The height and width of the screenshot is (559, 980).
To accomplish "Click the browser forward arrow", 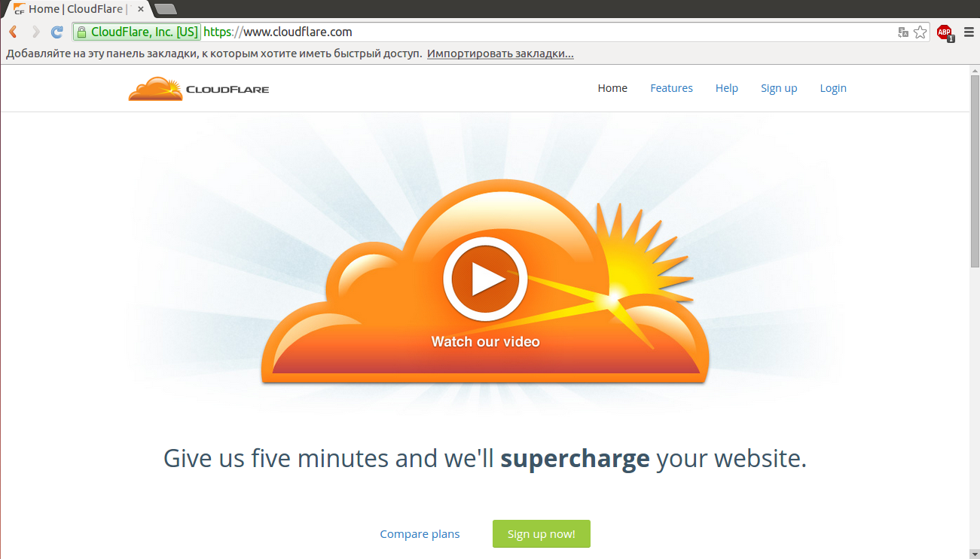I will point(35,32).
